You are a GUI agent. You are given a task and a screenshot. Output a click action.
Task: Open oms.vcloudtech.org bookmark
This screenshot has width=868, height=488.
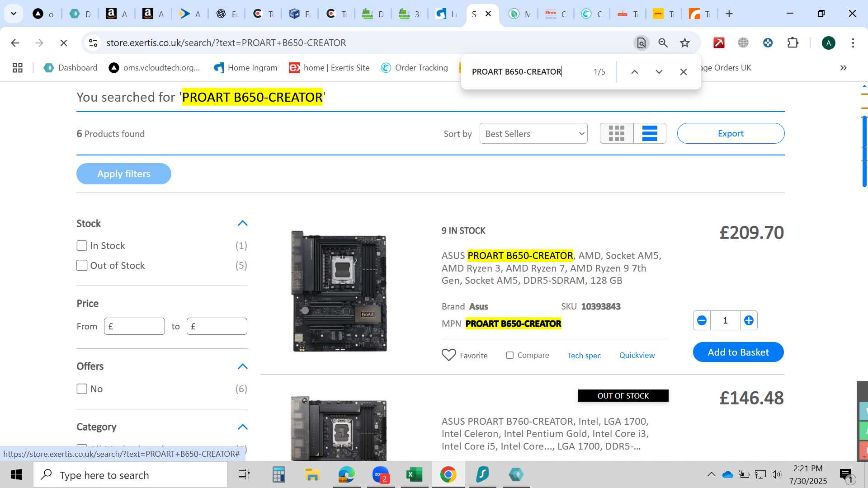(x=154, y=68)
